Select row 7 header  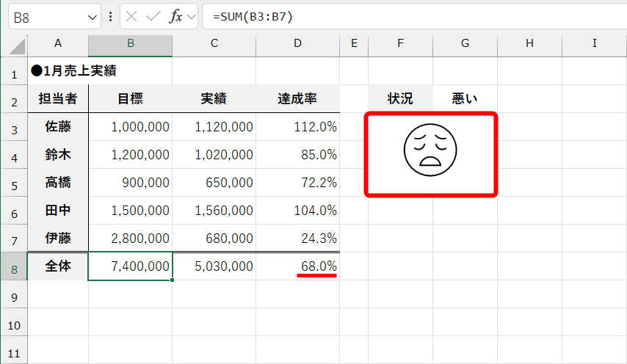14,238
